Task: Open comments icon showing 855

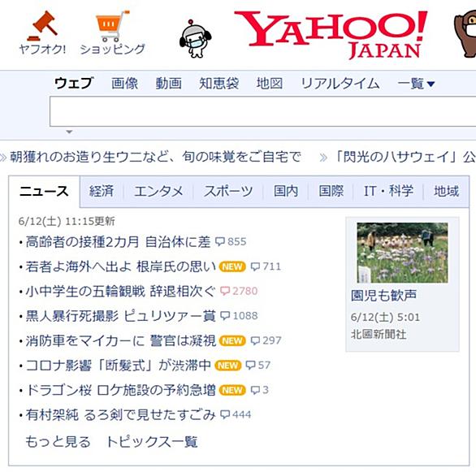Action: (231, 241)
